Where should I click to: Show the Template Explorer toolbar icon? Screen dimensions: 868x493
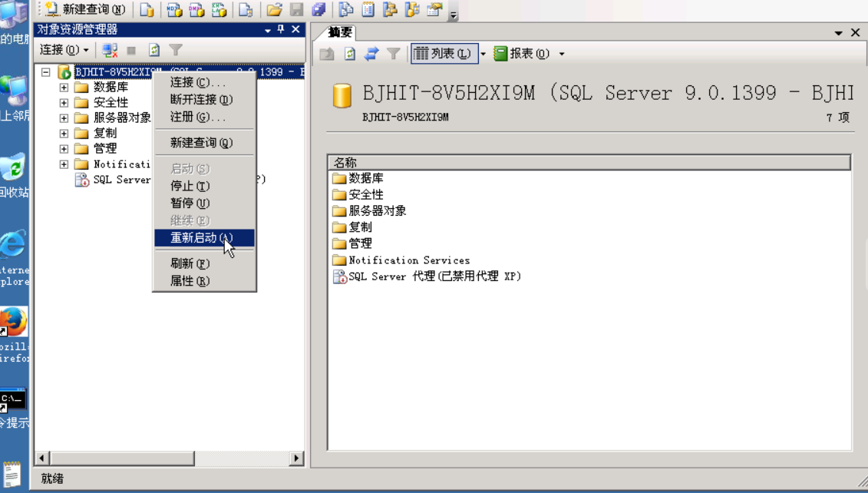click(412, 9)
